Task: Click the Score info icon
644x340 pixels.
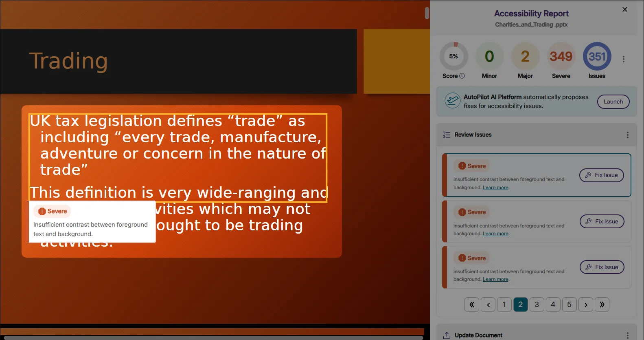Action: click(x=462, y=76)
